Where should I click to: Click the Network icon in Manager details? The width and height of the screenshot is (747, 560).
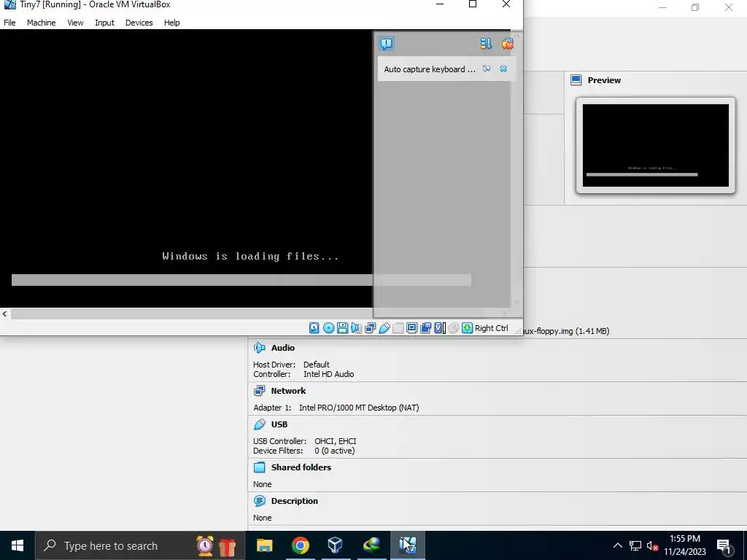[x=260, y=391]
